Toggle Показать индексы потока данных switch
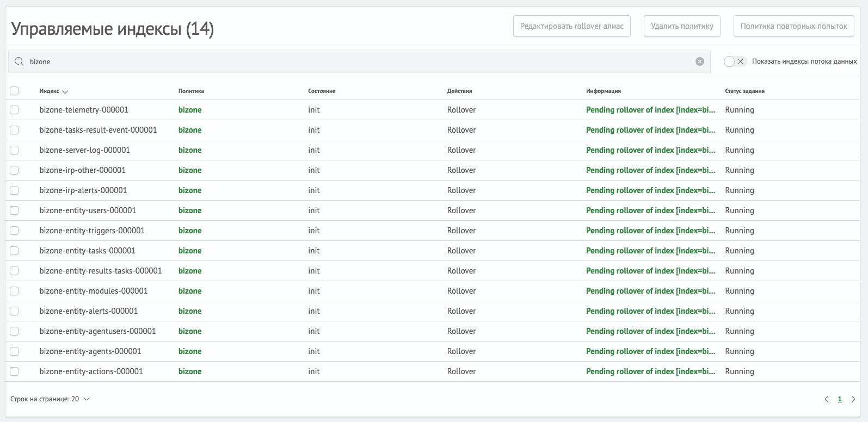This screenshot has width=868, height=422. click(735, 61)
